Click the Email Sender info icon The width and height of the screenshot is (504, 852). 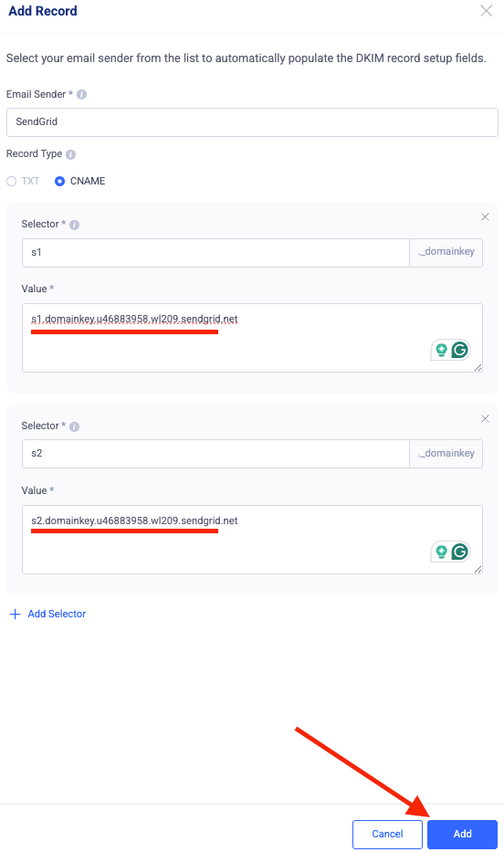tap(81, 95)
